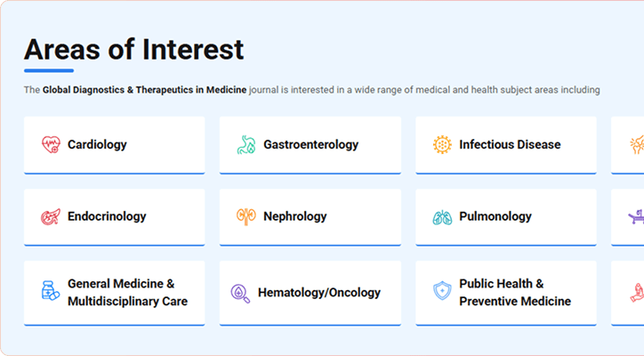Click the bold journal name in description
The image size is (644, 356).
pos(145,90)
